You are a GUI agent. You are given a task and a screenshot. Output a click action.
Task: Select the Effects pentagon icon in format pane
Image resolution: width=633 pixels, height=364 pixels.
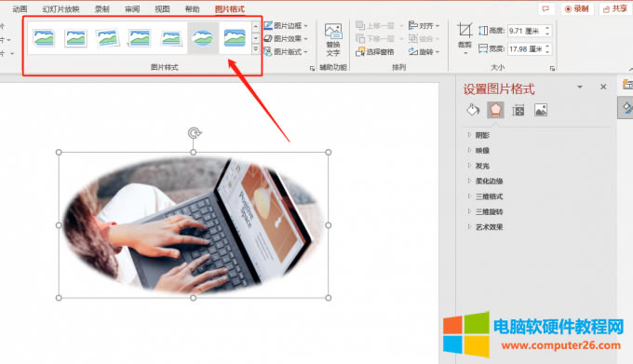495,110
